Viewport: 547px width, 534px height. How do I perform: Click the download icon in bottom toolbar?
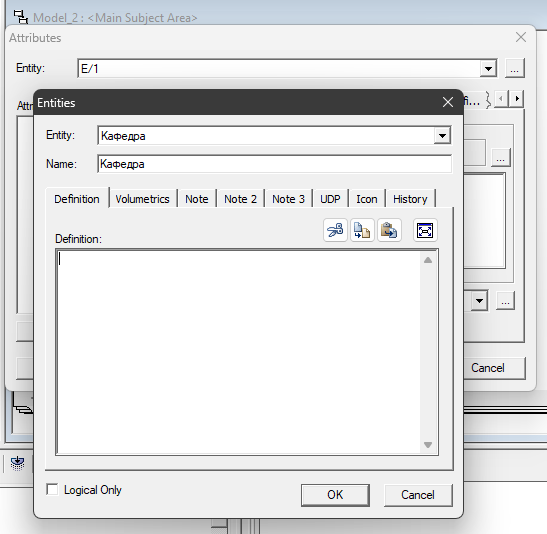tap(17, 464)
